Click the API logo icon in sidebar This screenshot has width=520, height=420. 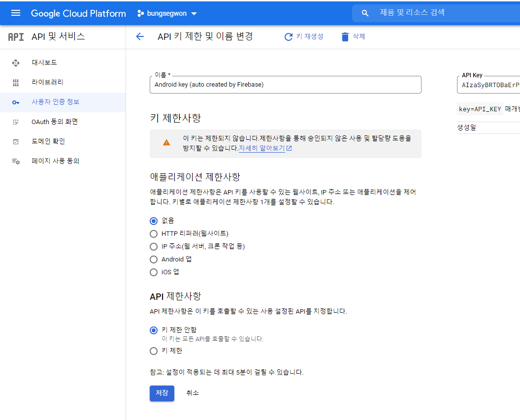click(x=16, y=37)
